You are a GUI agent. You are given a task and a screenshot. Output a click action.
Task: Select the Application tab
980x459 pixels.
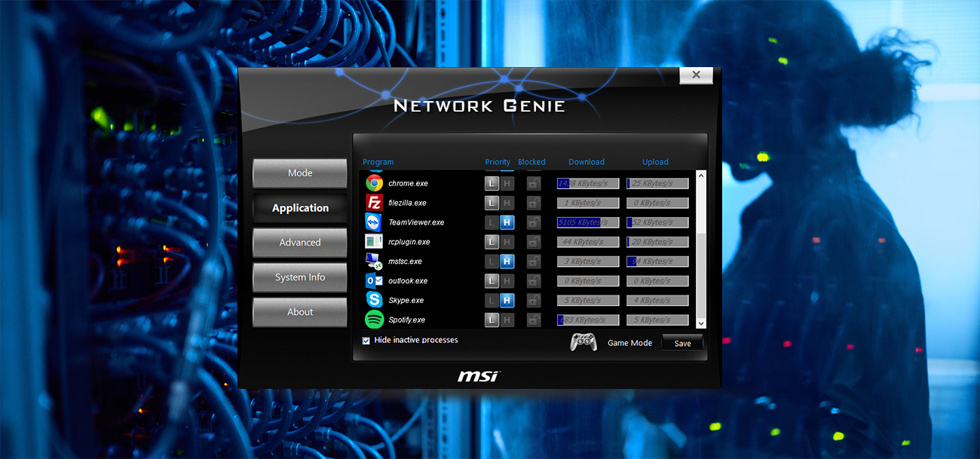pyautogui.click(x=300, y=208)
